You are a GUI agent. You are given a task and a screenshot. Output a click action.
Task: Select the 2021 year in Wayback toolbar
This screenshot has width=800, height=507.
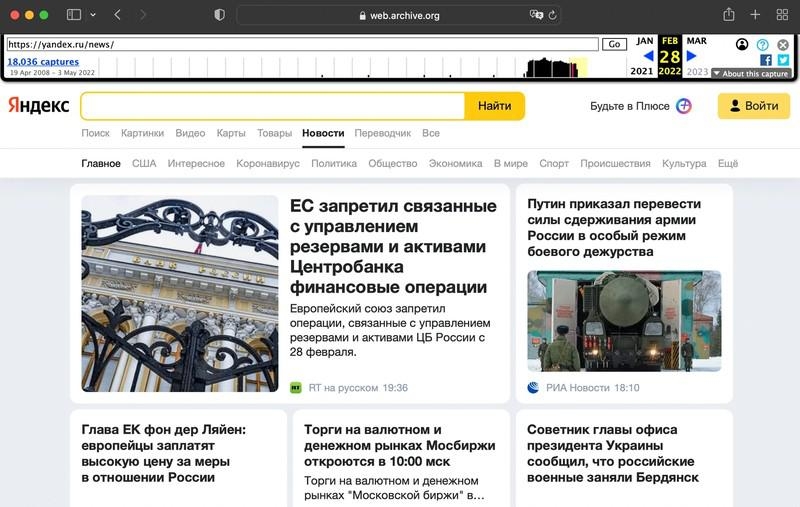click(641, 71)
